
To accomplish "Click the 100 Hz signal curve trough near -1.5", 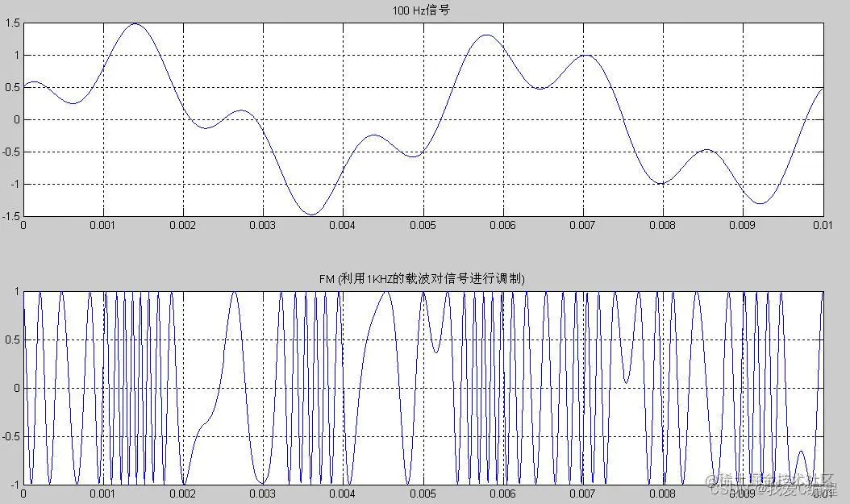I will [311, 214].
